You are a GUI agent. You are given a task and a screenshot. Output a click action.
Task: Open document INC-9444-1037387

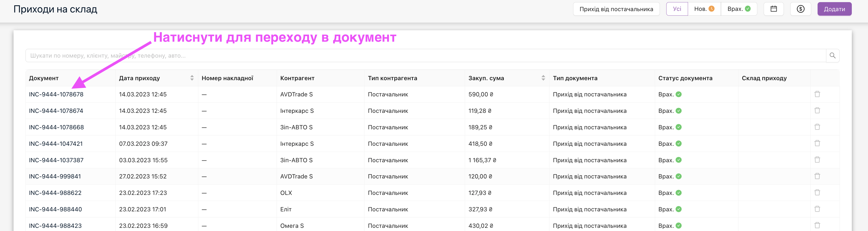click(x=56, y=160)
